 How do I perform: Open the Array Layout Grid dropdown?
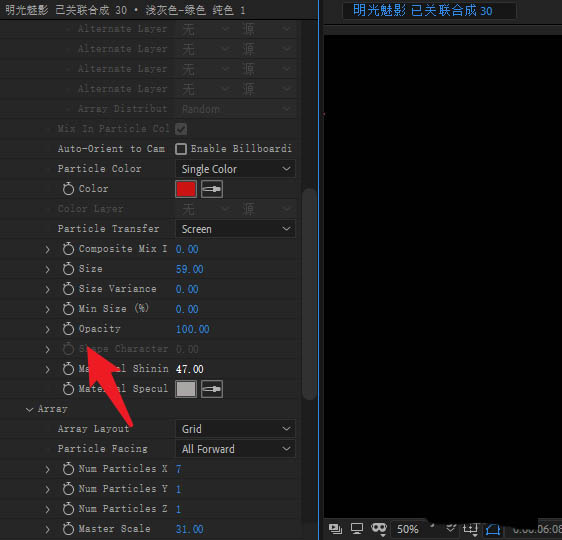tap(235, 429)
